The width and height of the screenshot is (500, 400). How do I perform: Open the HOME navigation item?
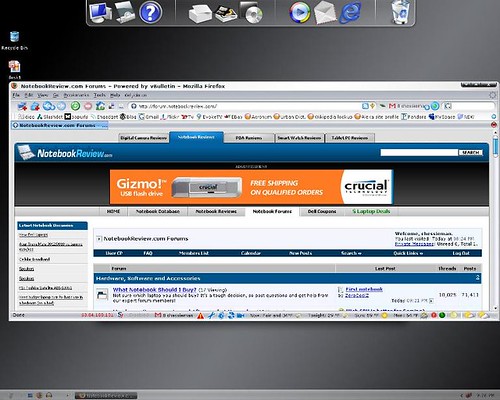tap(113, 211)
